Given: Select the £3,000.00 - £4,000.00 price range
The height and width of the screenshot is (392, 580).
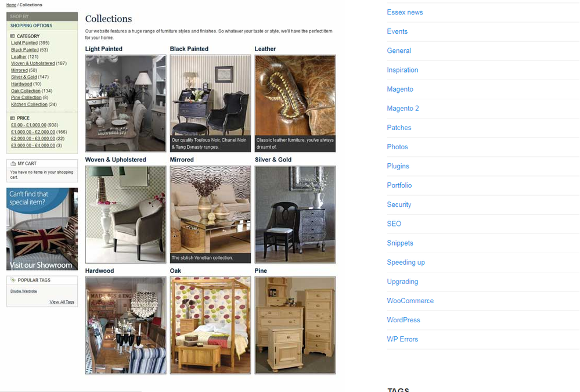Looking at the screenshot, I should pyautogui.click(x=33, y=146).
